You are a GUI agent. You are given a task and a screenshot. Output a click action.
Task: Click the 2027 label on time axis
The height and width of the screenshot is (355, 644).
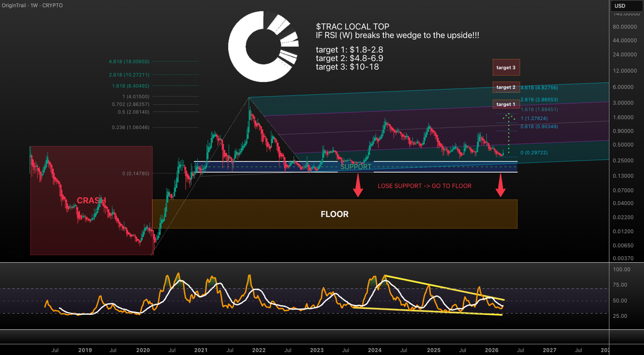coord(548,350)
